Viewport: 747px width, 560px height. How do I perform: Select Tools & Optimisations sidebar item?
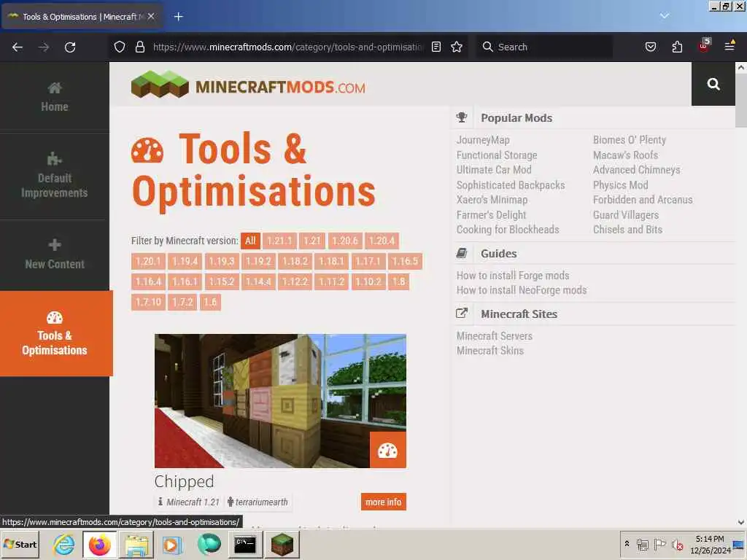pyautogui.click(x=55, y=333)
